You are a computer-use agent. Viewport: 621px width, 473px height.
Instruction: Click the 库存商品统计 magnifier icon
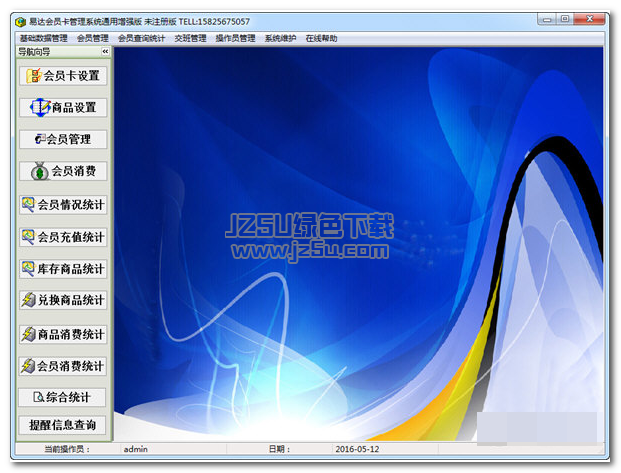[x=28, y=269]
